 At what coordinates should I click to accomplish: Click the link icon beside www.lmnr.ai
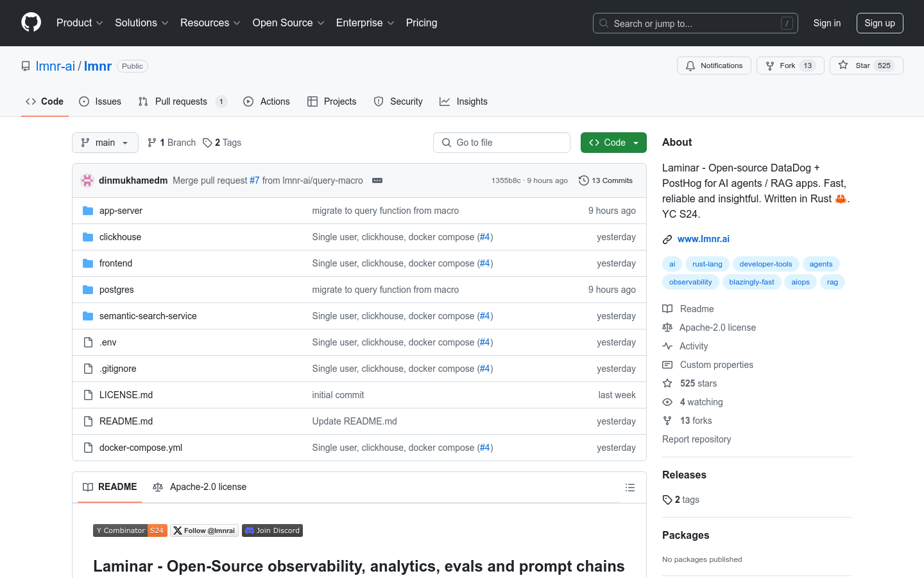pos(667,239)
